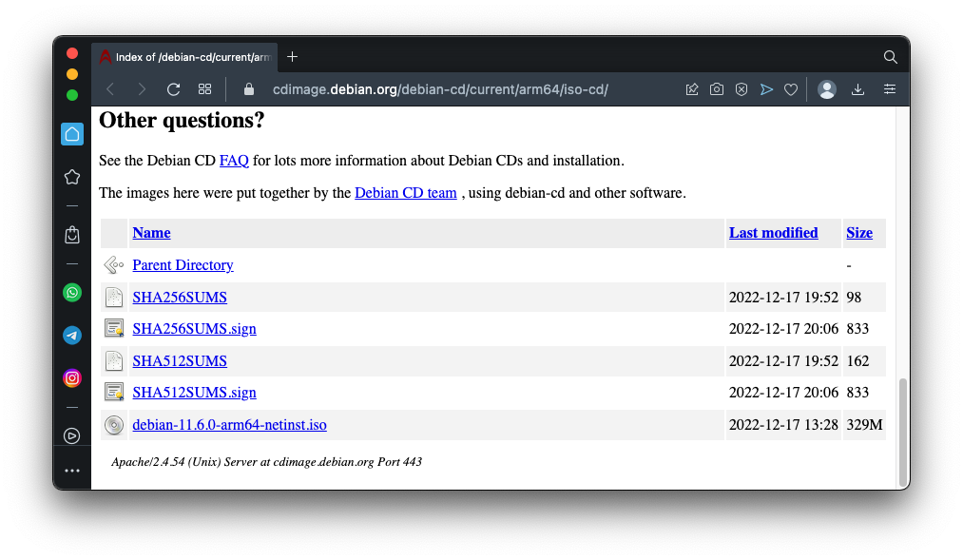The image size is (963, 560).
Task: Open a new tab with plus button
Action: coord(292,57)
